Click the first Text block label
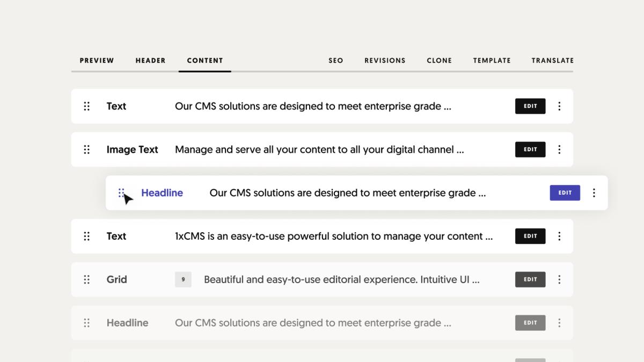Viewport: 644px width, 362px height. 116,106
